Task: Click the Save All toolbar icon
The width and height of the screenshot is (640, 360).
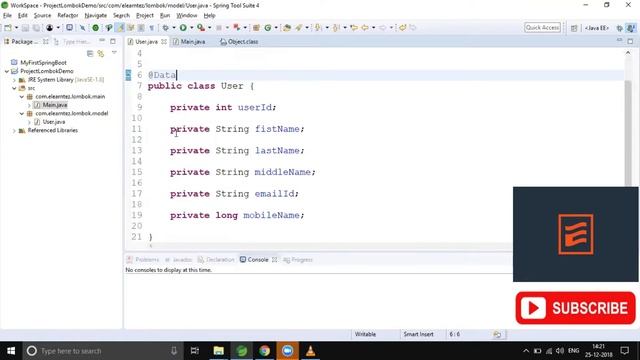Action: pos(36,28)
